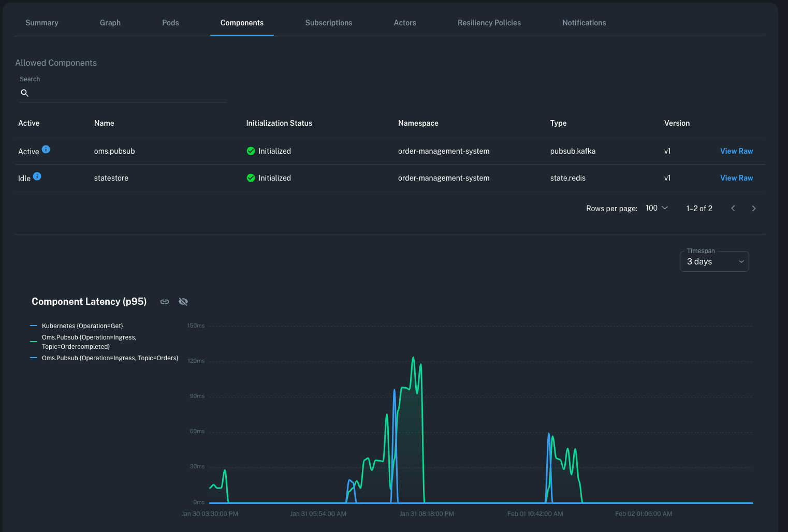Click the Active column header
This screenshot has height=532, width=788.
[29, 123]
